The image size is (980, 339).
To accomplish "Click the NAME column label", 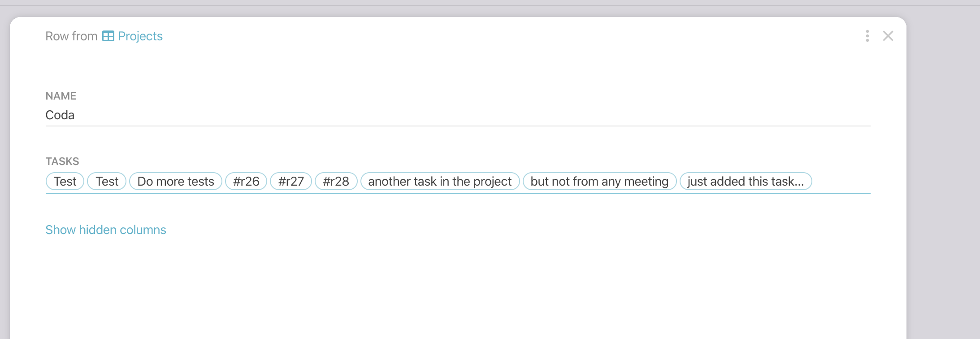I will tap(61, 96).
